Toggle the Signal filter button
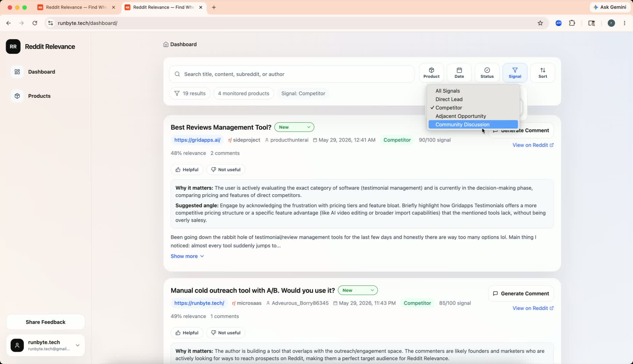Viewport: 633px width, 364px height. click(515, 72)
